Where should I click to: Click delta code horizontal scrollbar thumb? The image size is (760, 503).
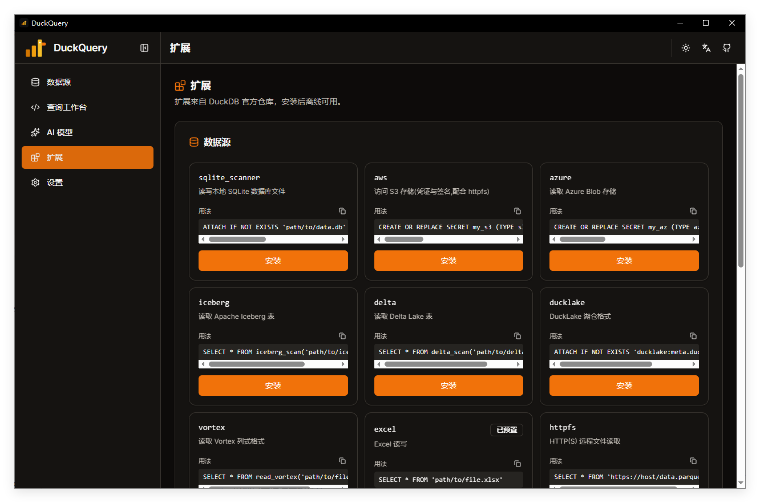click(x=436, y=364)
